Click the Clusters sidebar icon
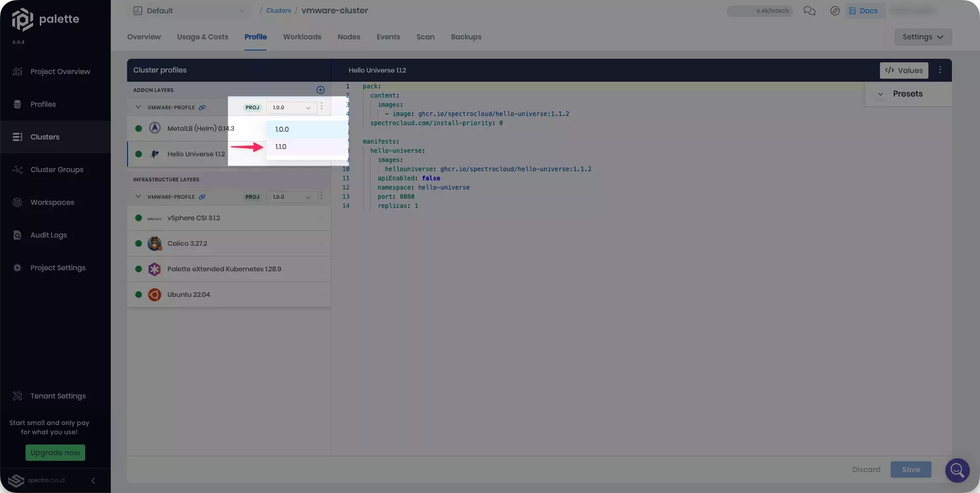Screen dimensions: 980x493 (17, 137)
